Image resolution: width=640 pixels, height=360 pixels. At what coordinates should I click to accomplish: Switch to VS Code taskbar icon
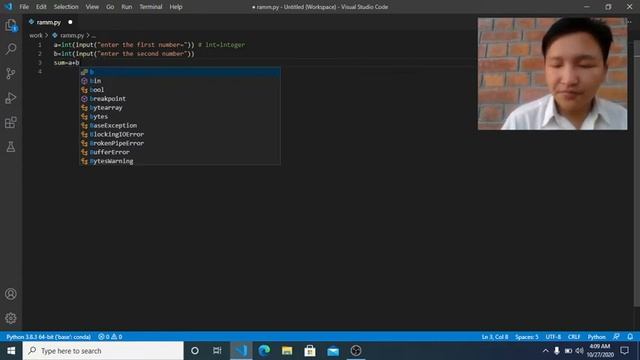[x=241, y=351]
